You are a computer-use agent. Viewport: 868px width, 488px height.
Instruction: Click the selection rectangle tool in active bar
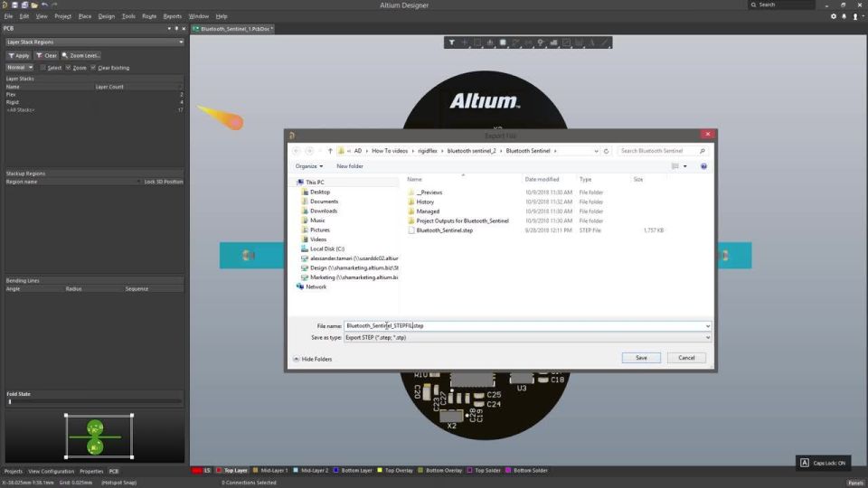477,42
